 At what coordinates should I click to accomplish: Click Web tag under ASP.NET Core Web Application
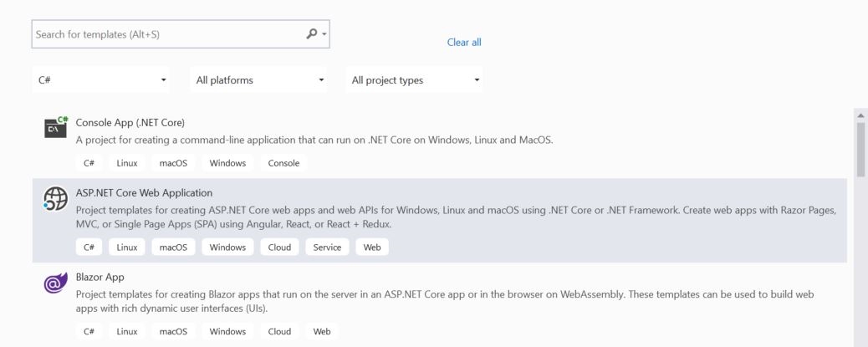[372, 247]
